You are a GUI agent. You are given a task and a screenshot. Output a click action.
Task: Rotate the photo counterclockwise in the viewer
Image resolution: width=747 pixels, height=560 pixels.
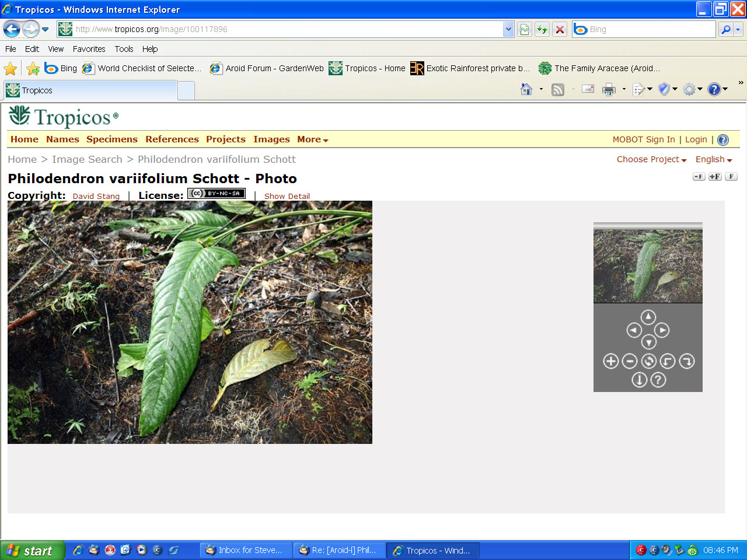click(668, 362)
